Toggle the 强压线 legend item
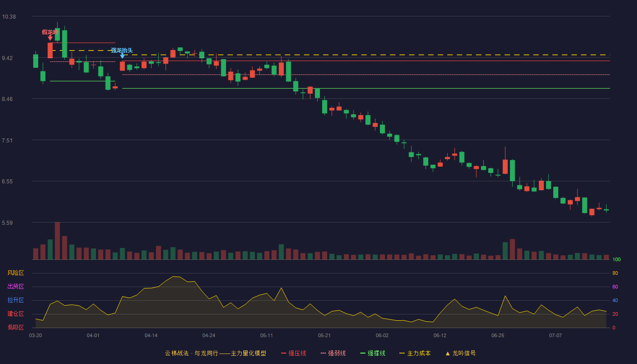 [293, 353]
